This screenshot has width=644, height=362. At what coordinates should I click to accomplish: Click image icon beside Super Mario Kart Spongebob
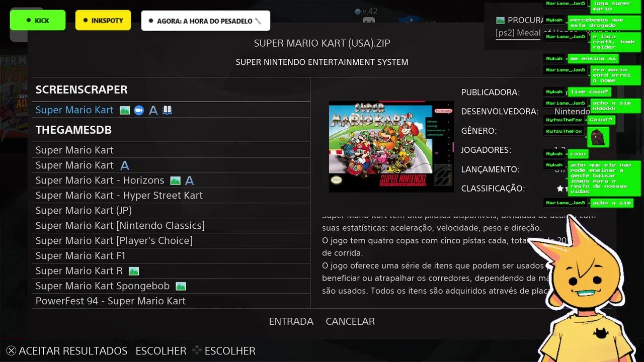click(181, 286)
